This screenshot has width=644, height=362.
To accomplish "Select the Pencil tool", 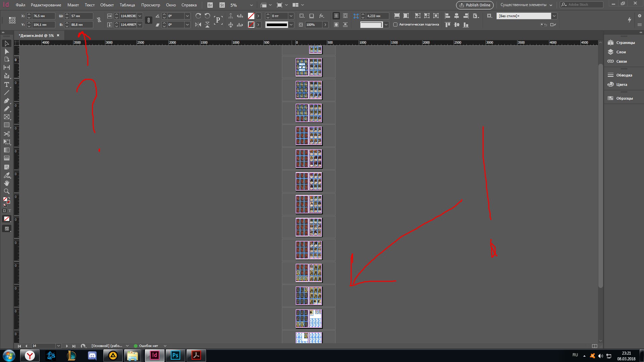I will coord(6,109).
